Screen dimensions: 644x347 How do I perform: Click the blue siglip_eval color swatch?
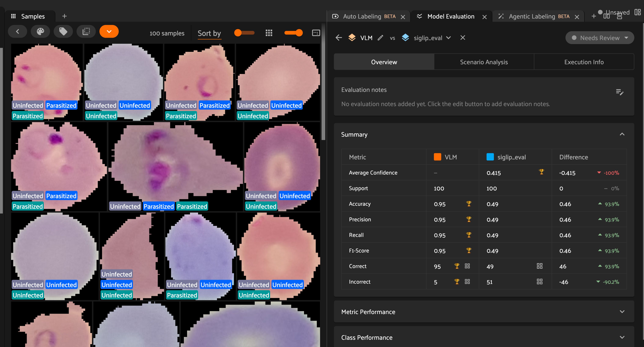tap(490, 157)
